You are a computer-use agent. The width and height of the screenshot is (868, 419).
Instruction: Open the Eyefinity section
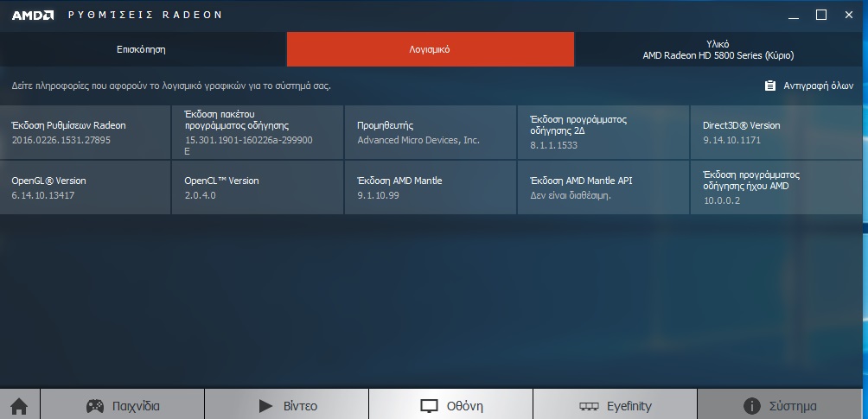(x=615, y=406)
